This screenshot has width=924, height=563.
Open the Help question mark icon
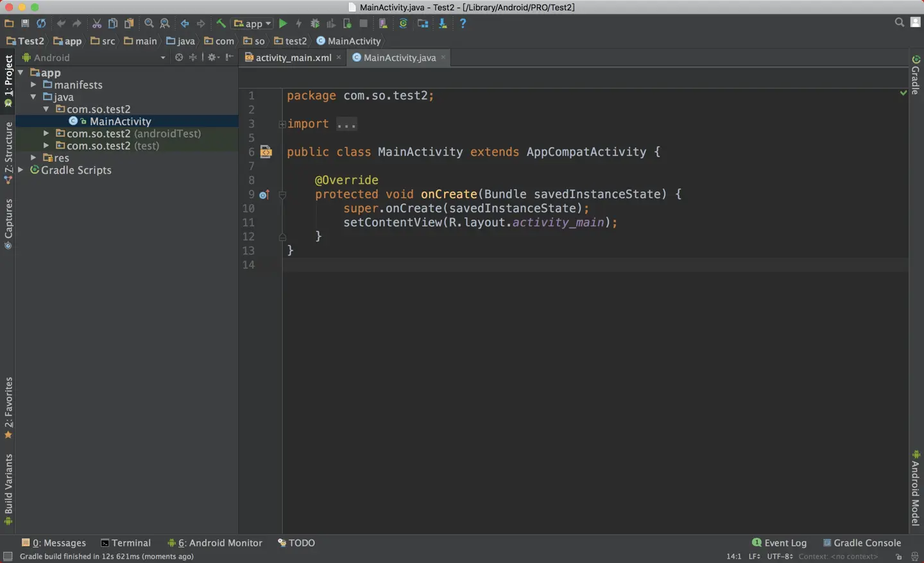point(463,24)
